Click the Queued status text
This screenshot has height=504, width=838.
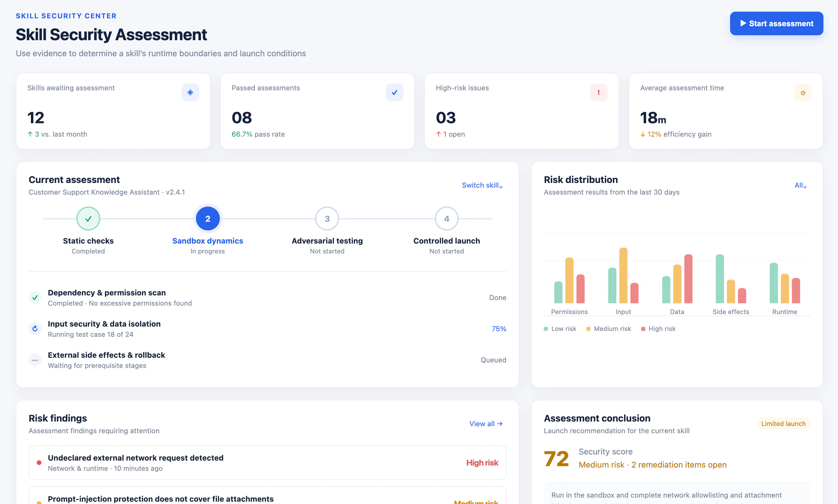click(x=493, y=360)
